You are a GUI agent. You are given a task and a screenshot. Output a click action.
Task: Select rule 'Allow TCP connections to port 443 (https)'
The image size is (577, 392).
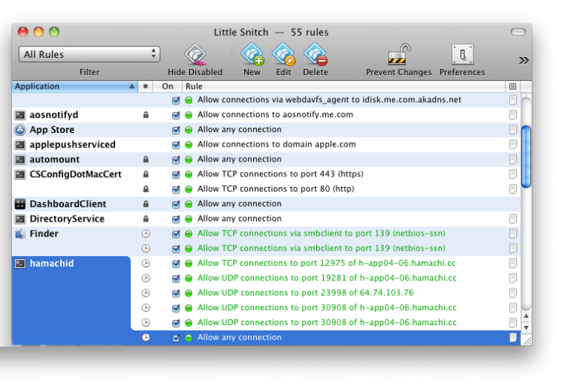[280, 174]
